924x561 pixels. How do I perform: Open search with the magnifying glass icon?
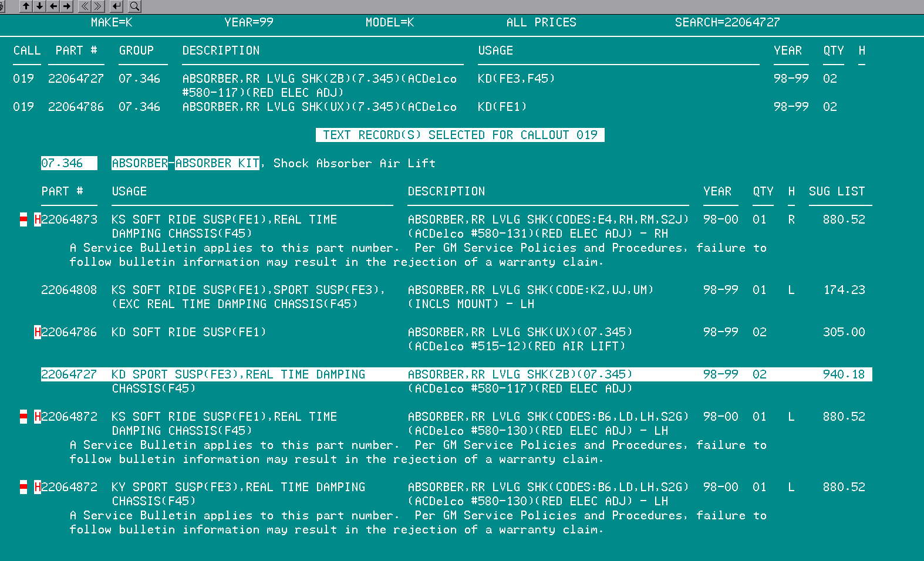point(134,6)
